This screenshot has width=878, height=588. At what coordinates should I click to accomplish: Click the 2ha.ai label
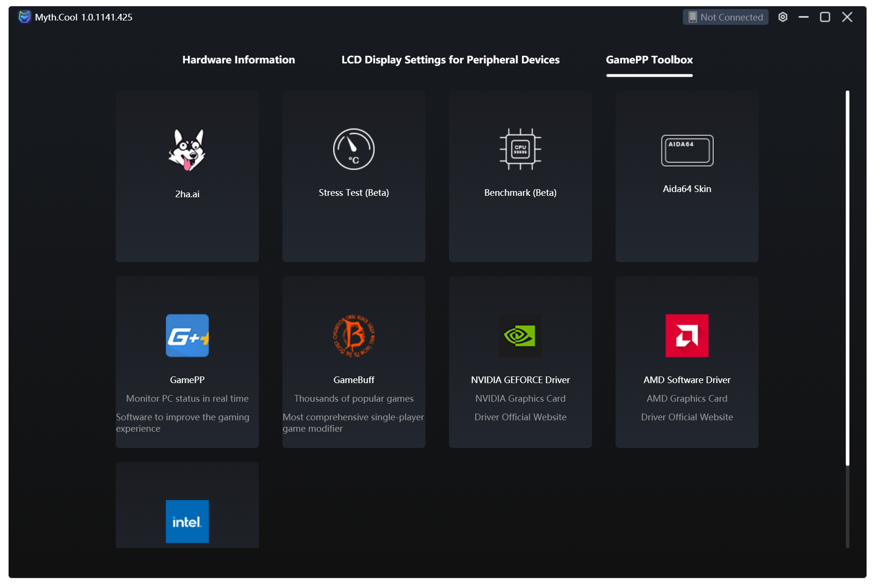[x=187, y=194]
